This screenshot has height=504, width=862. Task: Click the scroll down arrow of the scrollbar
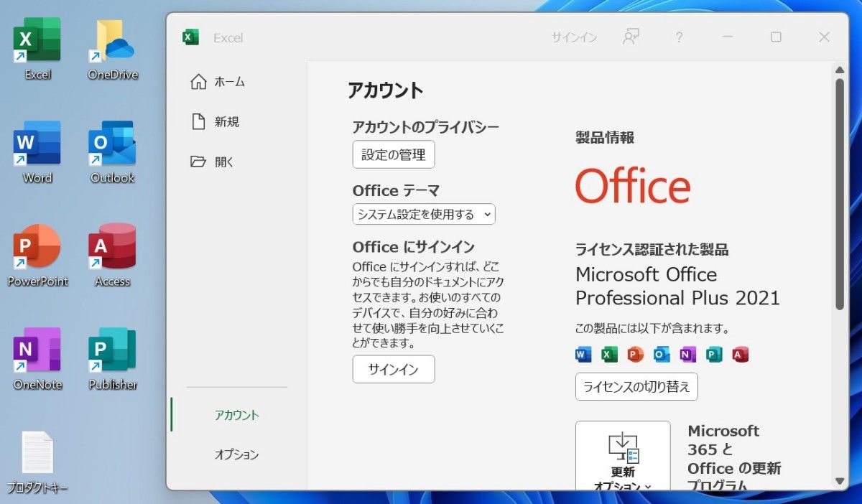pyautogui.click(x=840, y=481)
